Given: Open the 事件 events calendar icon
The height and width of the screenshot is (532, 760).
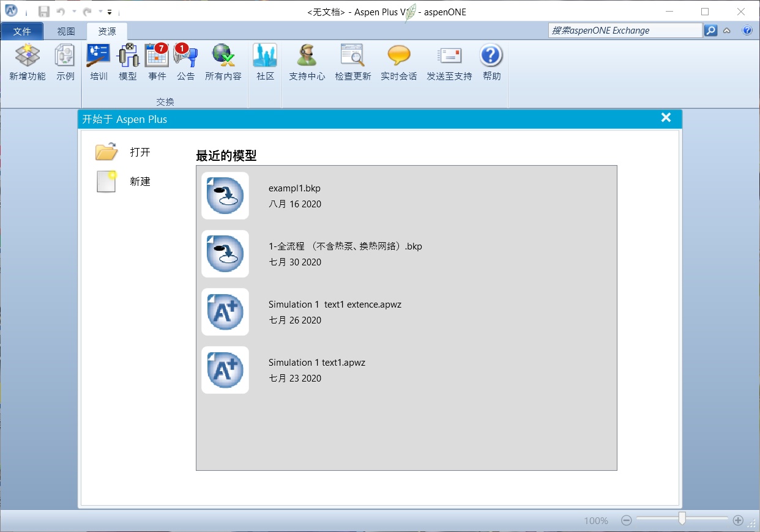Looking at the screenshot, I should (x=157, y=56).
